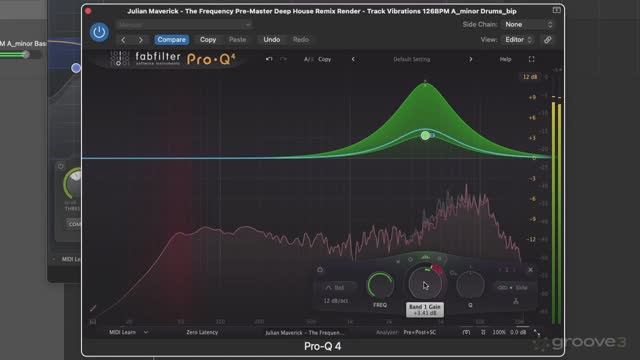Screen dimensions: 640x360
Task: Select previous FabFilter preset arrow
Action: coord(353,59)
